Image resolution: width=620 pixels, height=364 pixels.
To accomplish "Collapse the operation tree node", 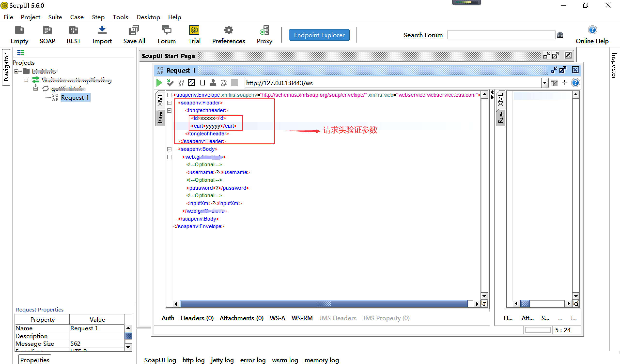I will click(x=36, y=89).
